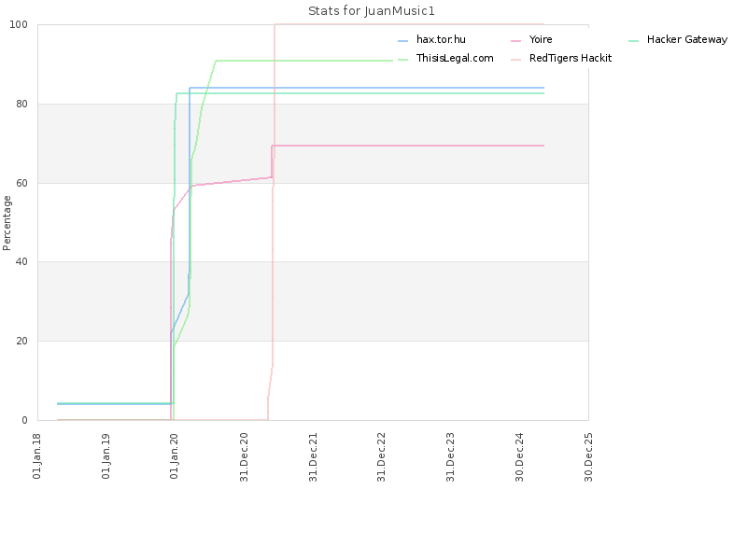The height and width of the screenshot is (560, 747).
Task: Select the 01.Jan.18 x-axis date label
Action: (36, 456)
